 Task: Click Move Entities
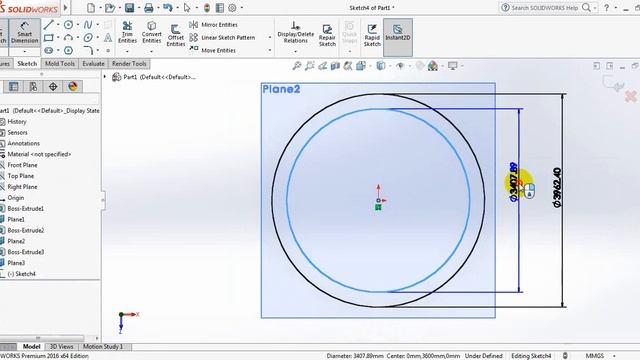tap(213, 50)
